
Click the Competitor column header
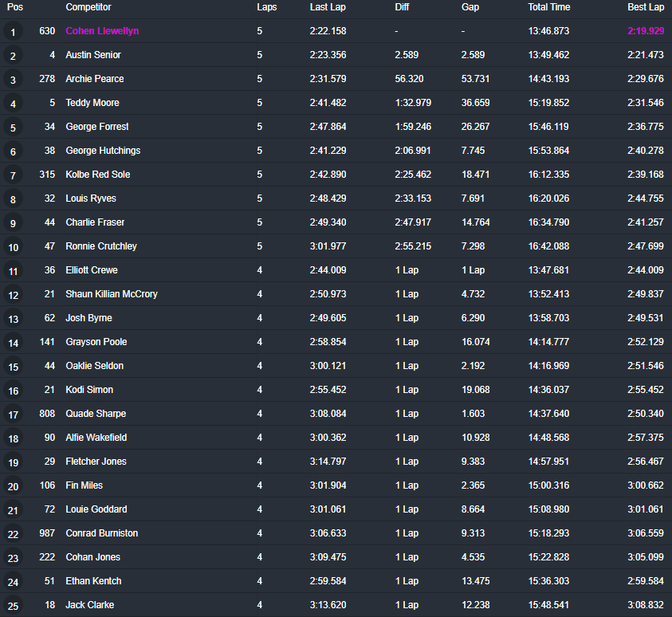(x=88, y=7)
